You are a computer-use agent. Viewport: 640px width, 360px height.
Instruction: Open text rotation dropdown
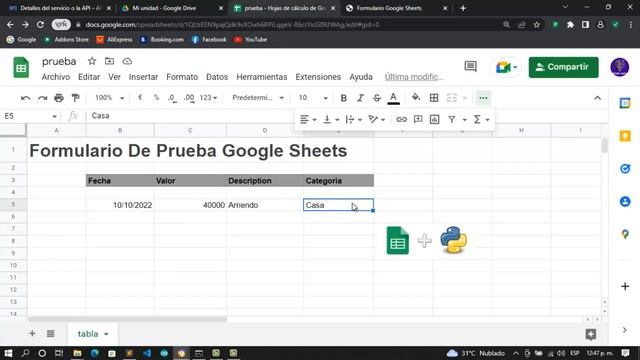pyautogui.click(x=376, y=119)
